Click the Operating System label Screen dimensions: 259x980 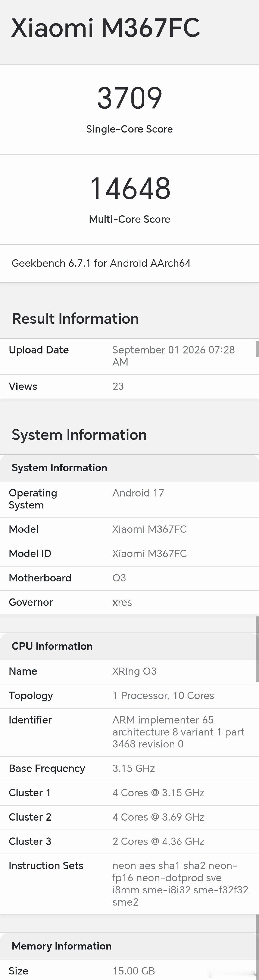33,499
